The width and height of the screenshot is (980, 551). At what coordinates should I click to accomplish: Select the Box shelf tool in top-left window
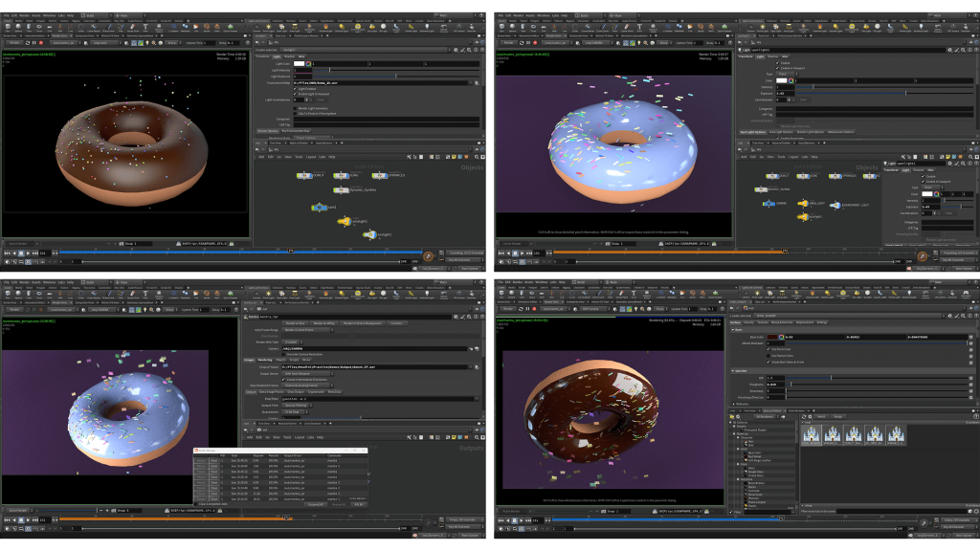point(8,27)
